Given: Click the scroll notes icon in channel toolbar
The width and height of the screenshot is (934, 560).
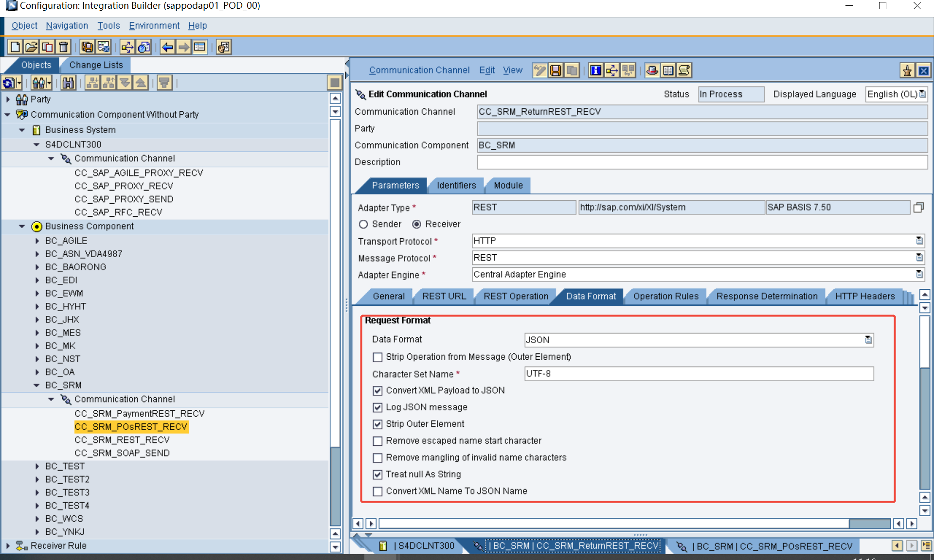Looking at the screenshot, I should [684, 70].
